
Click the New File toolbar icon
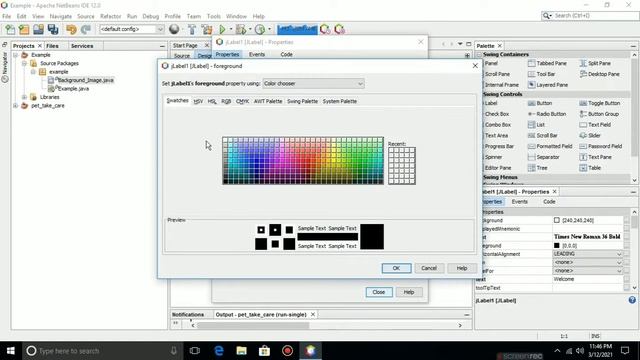pyautogui.click(x=10, y=29)
